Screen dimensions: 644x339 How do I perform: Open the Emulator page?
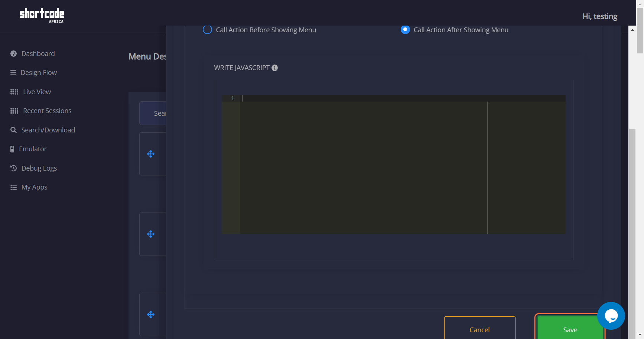point(33,149)
